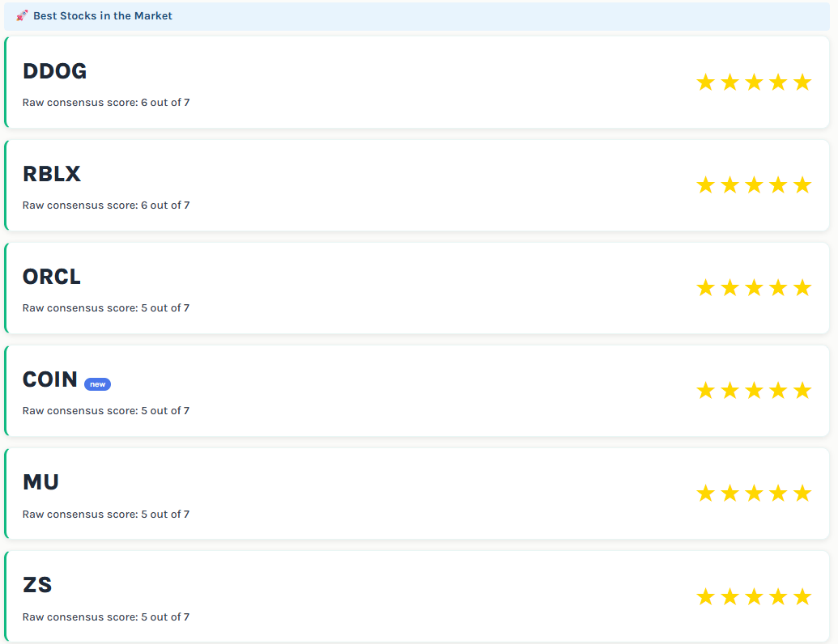Click the fifth star on ZS row
Image resolution: width=838 pixels, height=644 pixels.
802,596
